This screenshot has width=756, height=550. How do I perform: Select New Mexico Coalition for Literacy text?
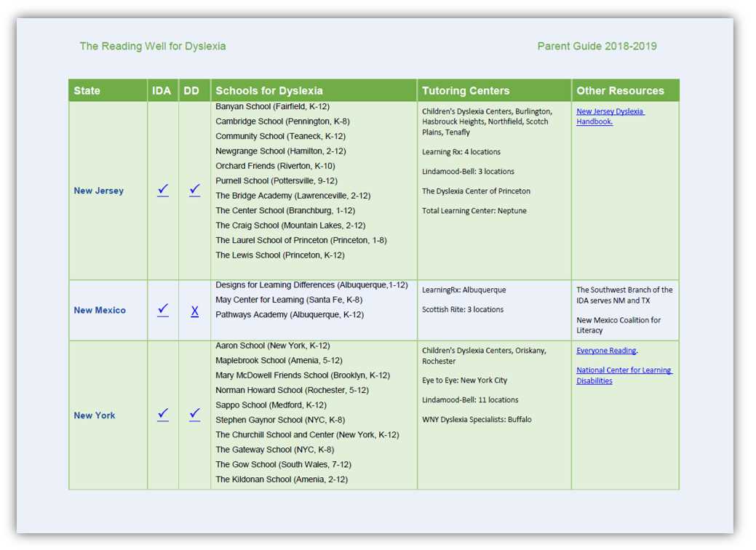(x=618, y=325)
